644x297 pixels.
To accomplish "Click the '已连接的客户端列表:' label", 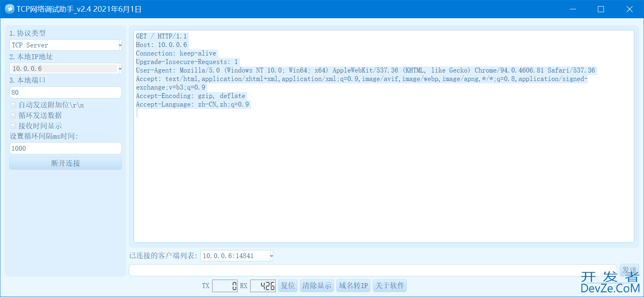I will [x=164, y=256].
